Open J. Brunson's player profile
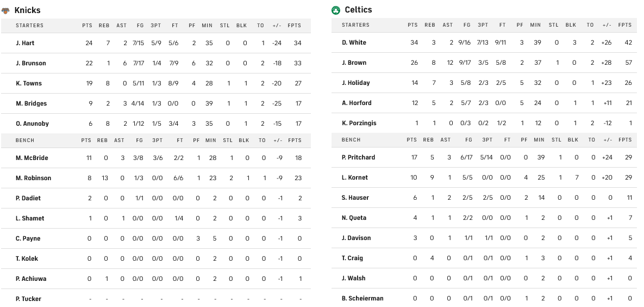This screenshot has width=644, height=307. [30, 63]
